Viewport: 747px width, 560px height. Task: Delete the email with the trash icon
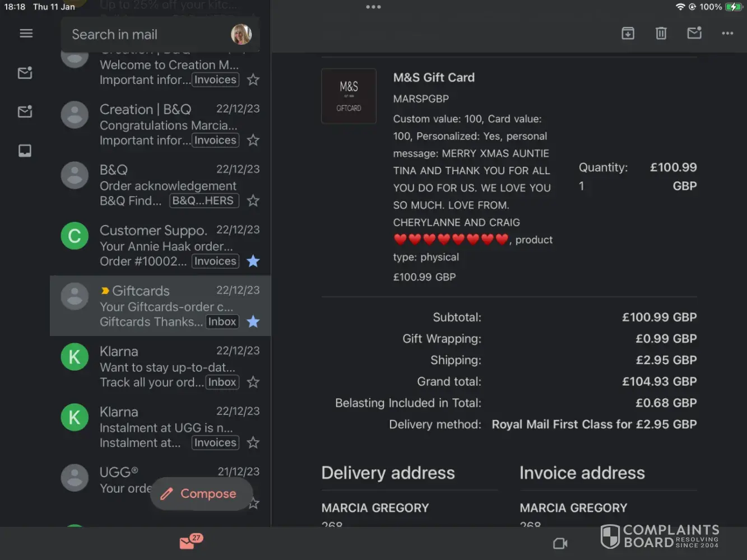click(661, 34)
